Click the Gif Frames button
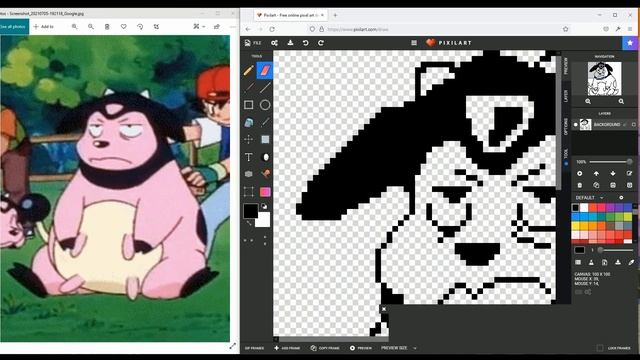The image size is (640, 360). 254,348
